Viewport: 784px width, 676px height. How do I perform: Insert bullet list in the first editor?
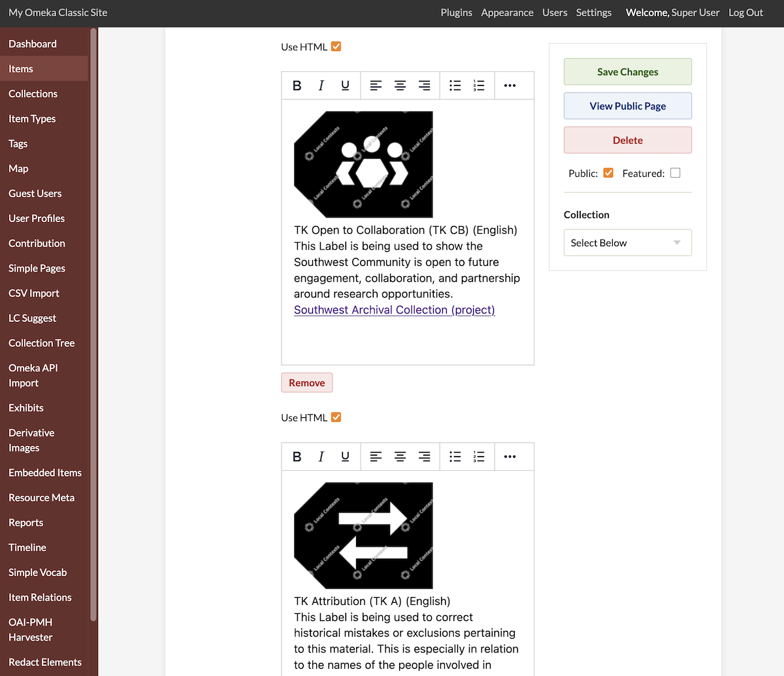pyautogui.click(x=455, y=86)
